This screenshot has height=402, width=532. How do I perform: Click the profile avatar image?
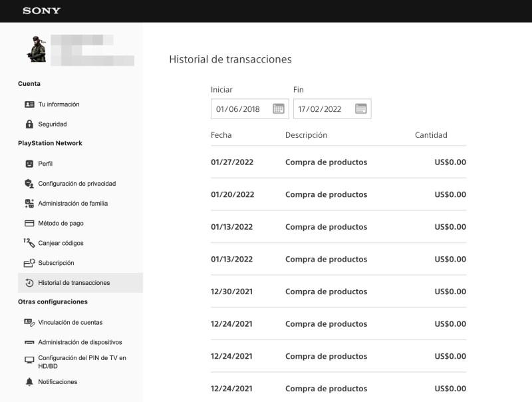tap(36, 49)
